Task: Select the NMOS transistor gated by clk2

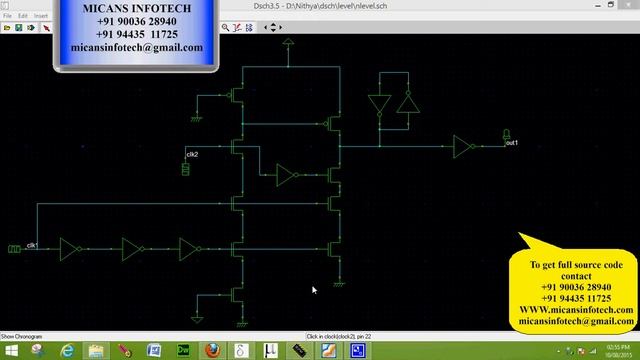Action: pyautogui.click(x=238, y=147)
